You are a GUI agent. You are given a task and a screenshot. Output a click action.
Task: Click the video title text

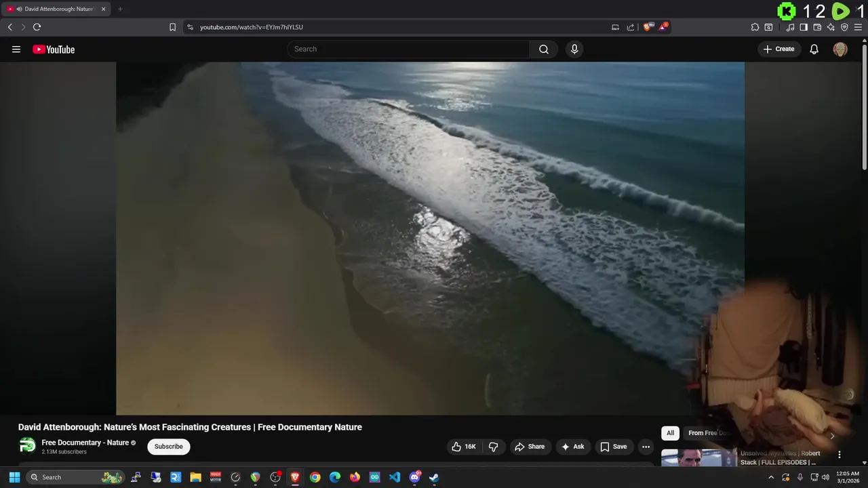pyautogui.click(x=190, y=427)
